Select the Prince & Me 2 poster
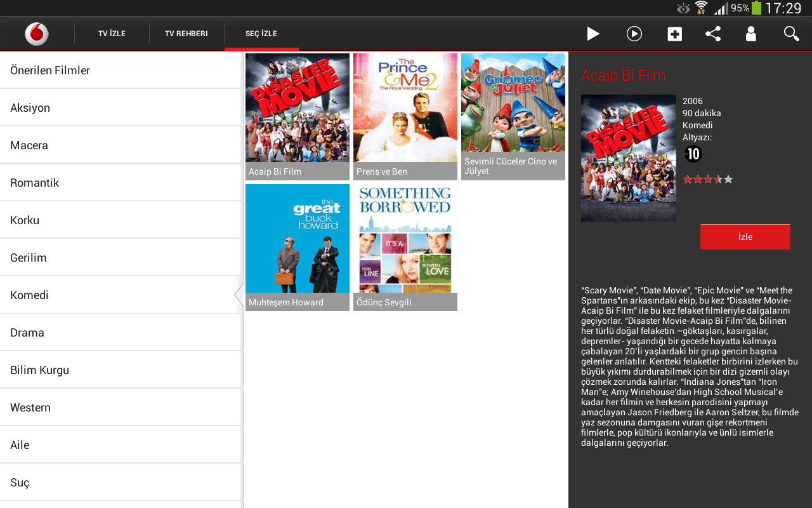Screen dimensions: 812x508 click(x=405, y=108)
